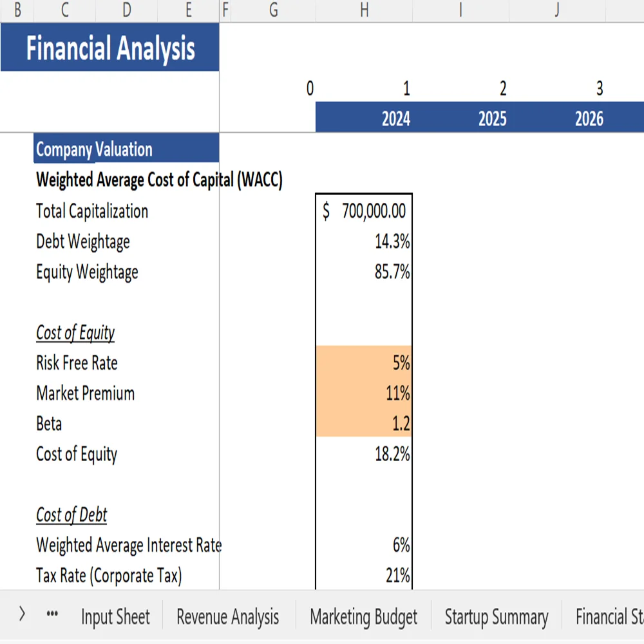Click the Total Capitalization value cell
The width and height of the screenshot is (644, 644).
point(364,211)
